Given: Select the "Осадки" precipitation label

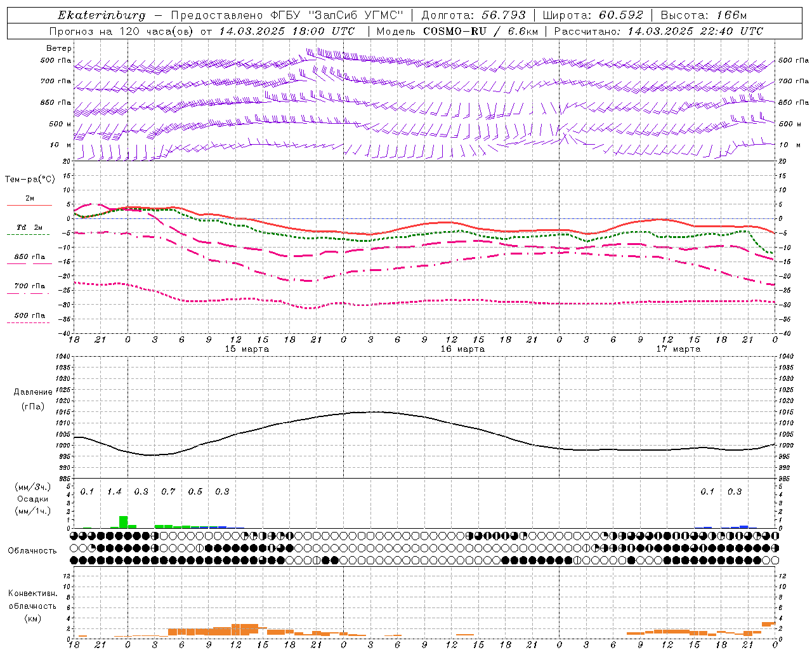Looking at the screenshot, I should pos(32,499).
